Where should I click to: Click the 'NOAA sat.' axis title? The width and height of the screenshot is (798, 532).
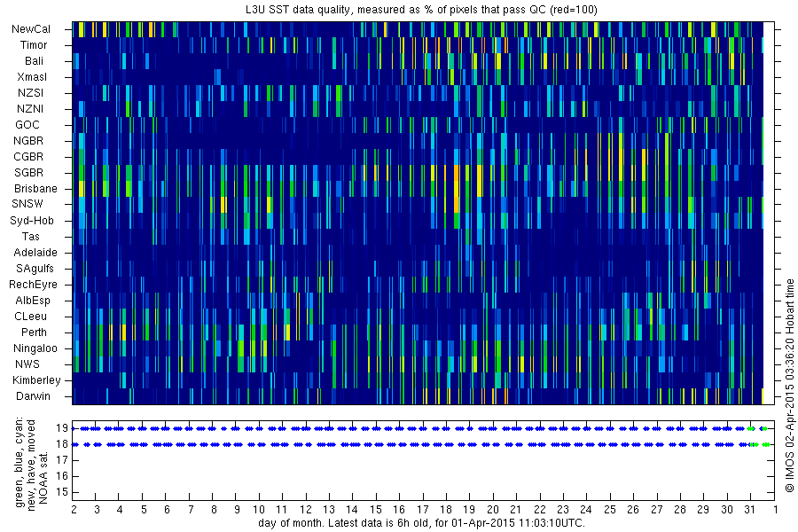[43, 477]
